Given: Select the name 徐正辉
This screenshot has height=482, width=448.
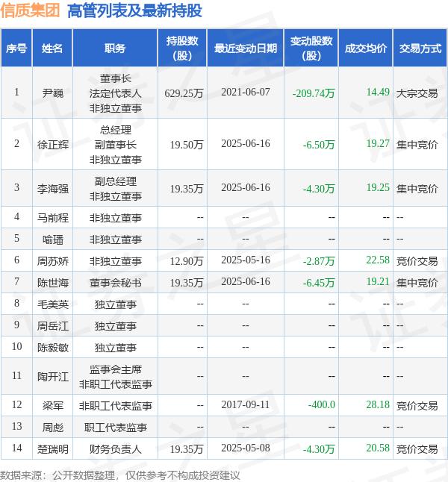Looking at the screenshot, I should click(x=53, y=145).
